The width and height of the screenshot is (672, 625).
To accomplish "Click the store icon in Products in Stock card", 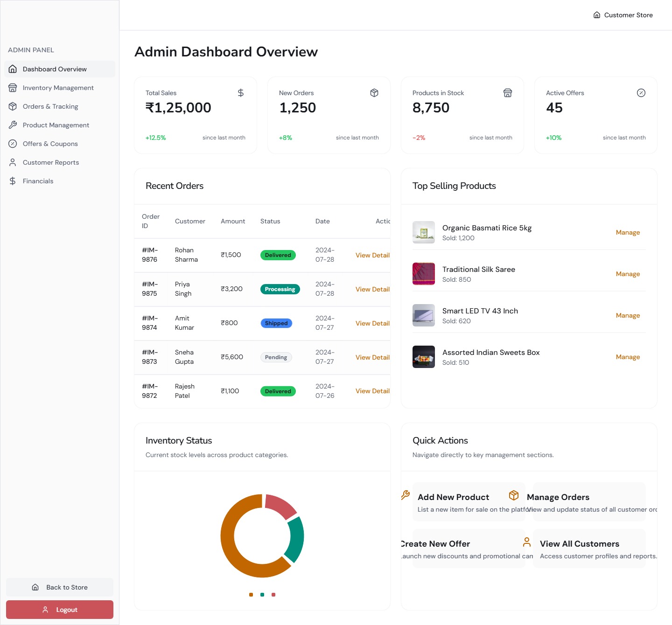I will click(508, 93).
